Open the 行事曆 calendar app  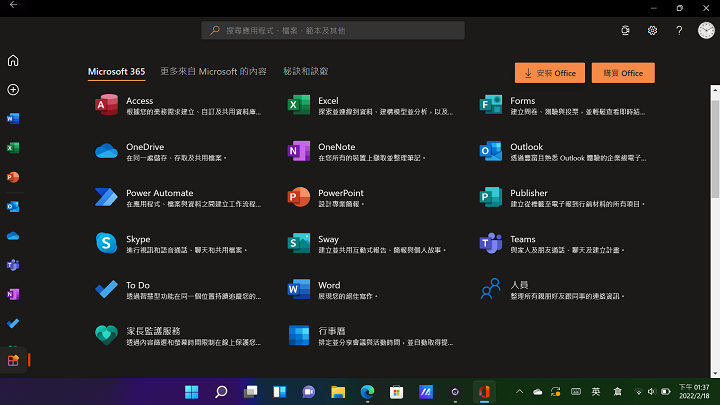tap(370, 336)
